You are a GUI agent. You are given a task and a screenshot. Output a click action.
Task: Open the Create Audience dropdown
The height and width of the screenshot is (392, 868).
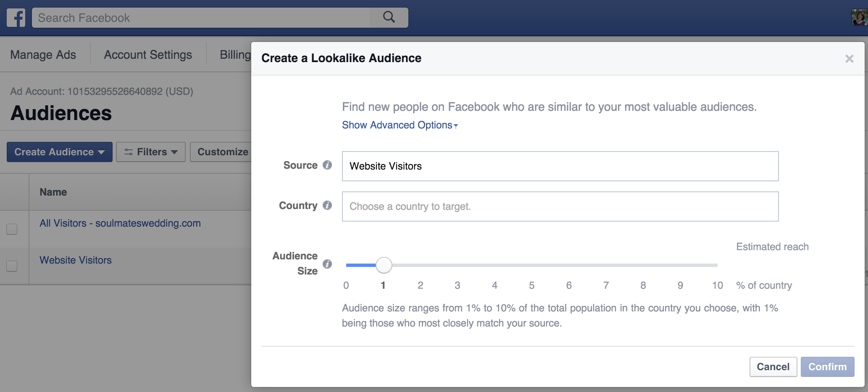point(59,152)
